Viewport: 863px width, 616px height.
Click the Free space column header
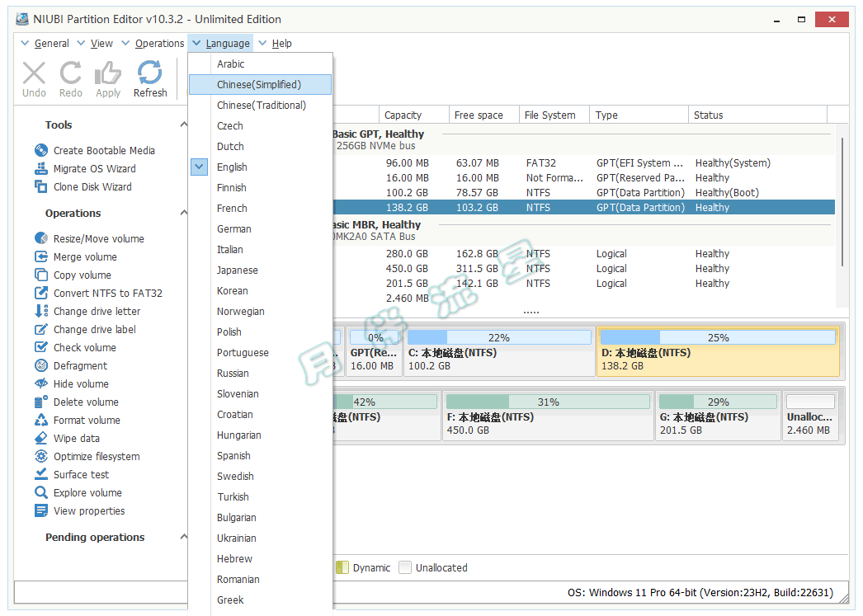pyautogui.click(x=484, y=115)
